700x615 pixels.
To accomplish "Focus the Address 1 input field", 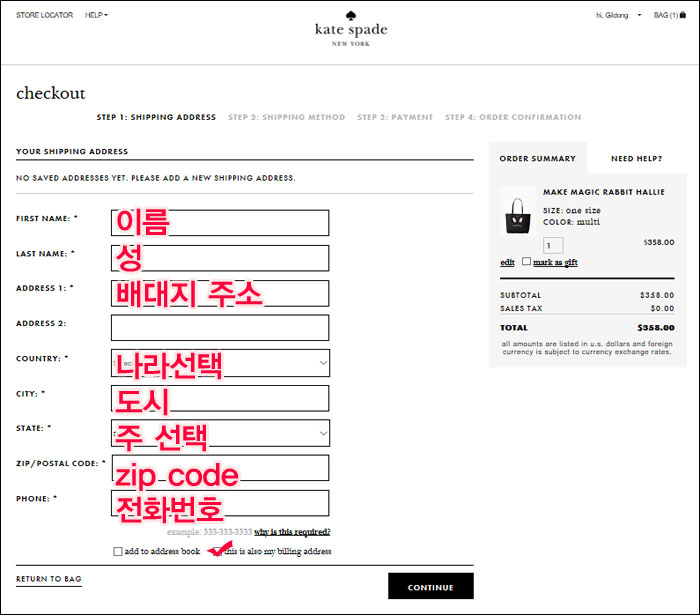I will click(x=220, y=293).
